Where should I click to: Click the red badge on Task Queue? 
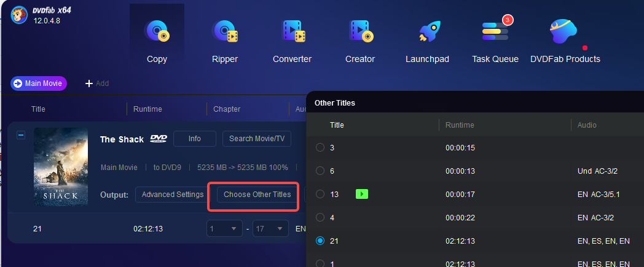pos(508,19)
